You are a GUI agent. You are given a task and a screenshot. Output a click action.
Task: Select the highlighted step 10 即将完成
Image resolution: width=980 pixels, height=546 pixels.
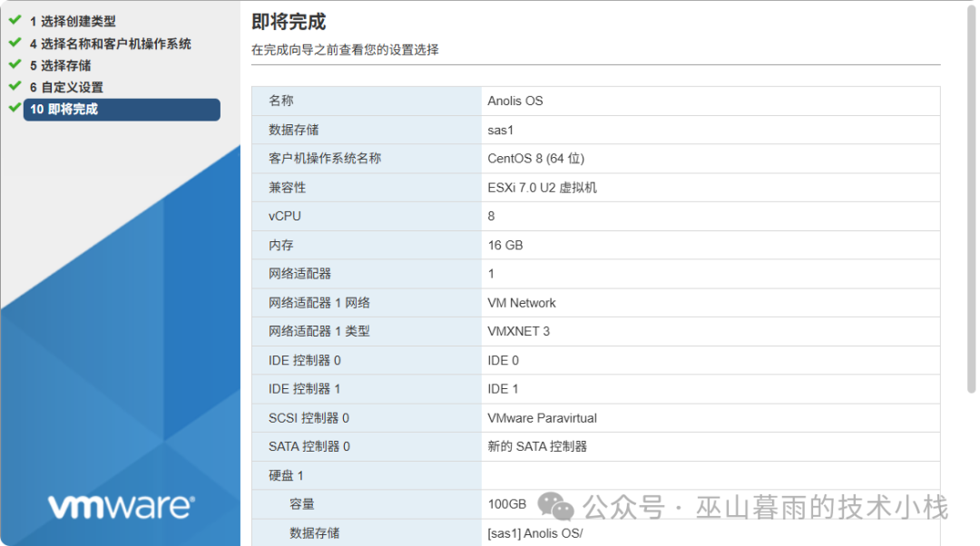(122, 109)
